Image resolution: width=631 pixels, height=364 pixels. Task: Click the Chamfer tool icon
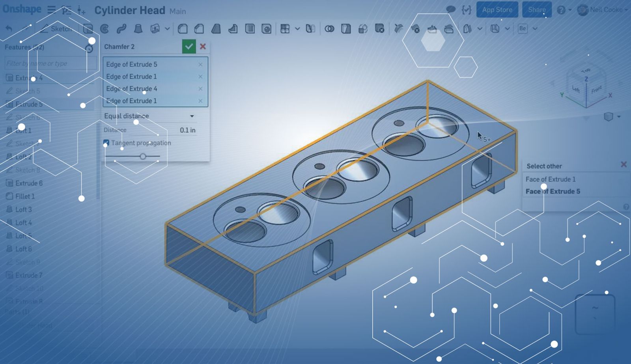199,29
